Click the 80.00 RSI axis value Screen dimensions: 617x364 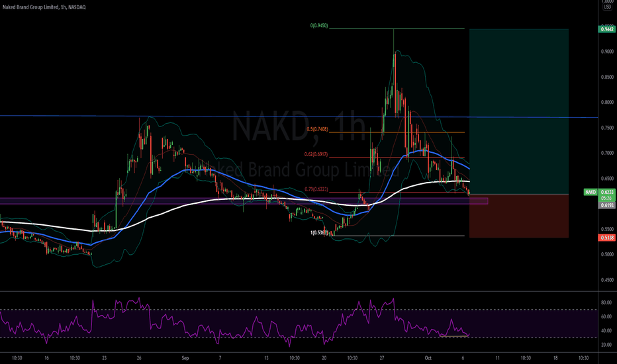[606, 302]
